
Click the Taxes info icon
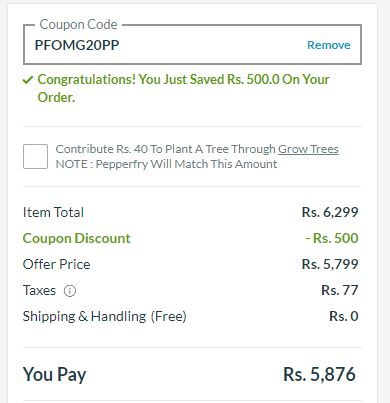coord(70,291)
